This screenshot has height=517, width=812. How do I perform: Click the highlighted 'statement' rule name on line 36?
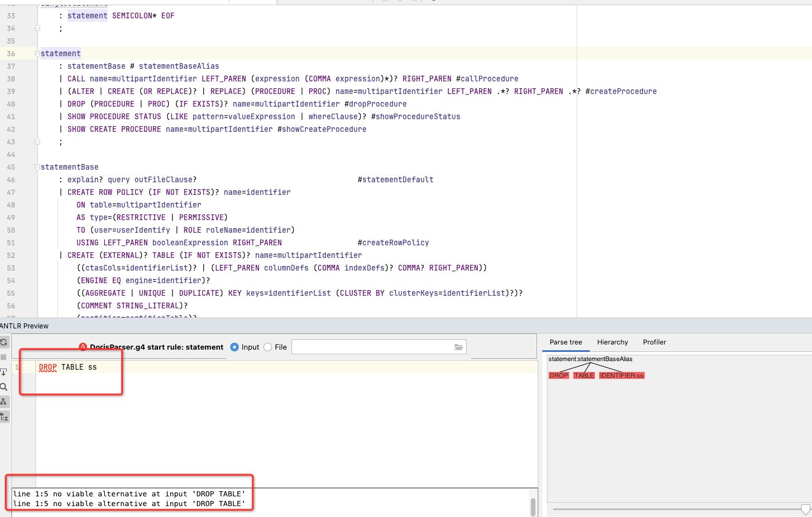click(61, 54)
